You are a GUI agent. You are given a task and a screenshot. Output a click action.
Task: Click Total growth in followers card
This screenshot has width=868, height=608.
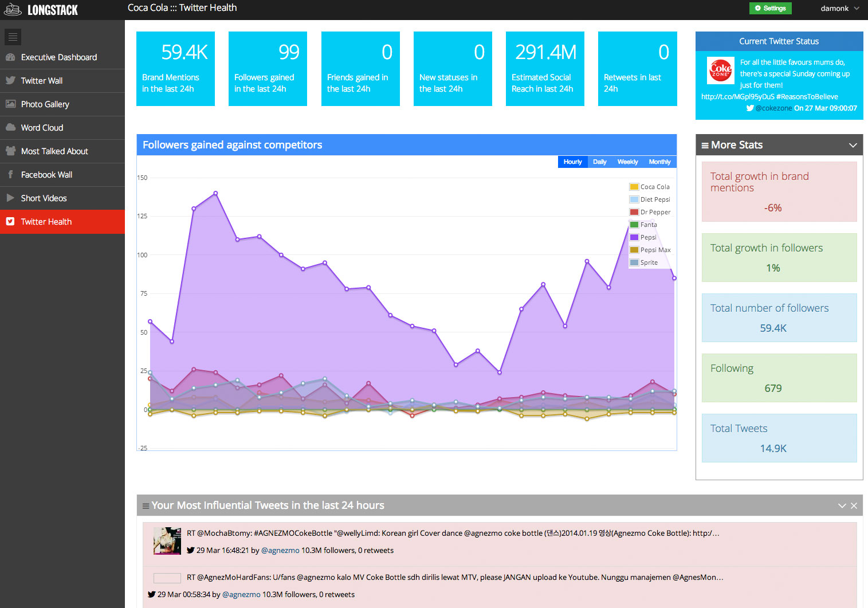pyautogui.click(x=779, y=258)
